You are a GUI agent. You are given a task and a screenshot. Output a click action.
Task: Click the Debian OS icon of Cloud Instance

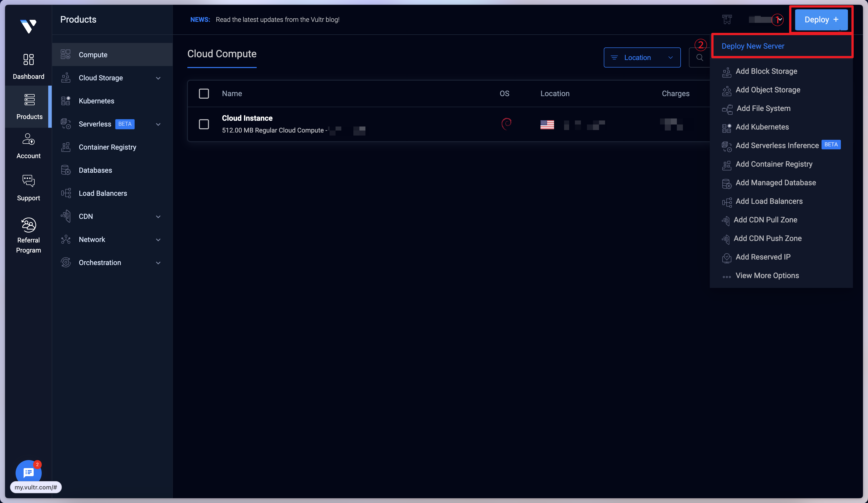click(x=506, y=123)
